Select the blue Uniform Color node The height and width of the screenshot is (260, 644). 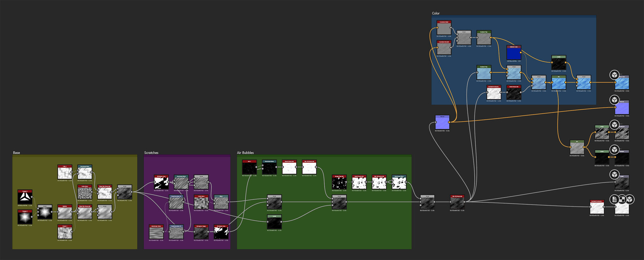[x=514, y=53]
